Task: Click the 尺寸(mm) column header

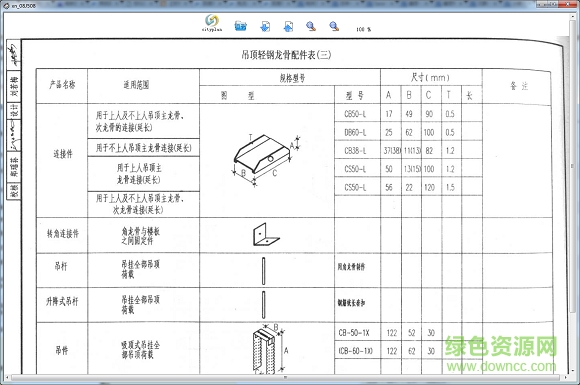Action: click(430, 77)
